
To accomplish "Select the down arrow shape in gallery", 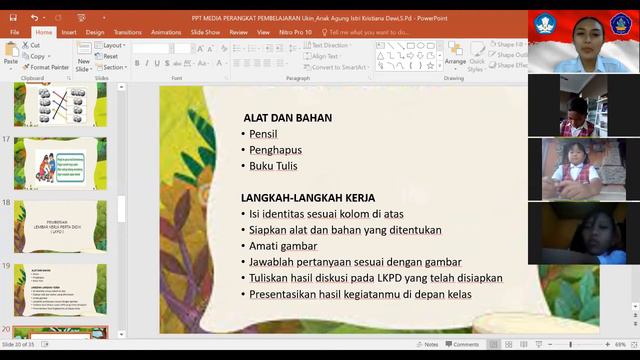I will (x=420, y=56).
